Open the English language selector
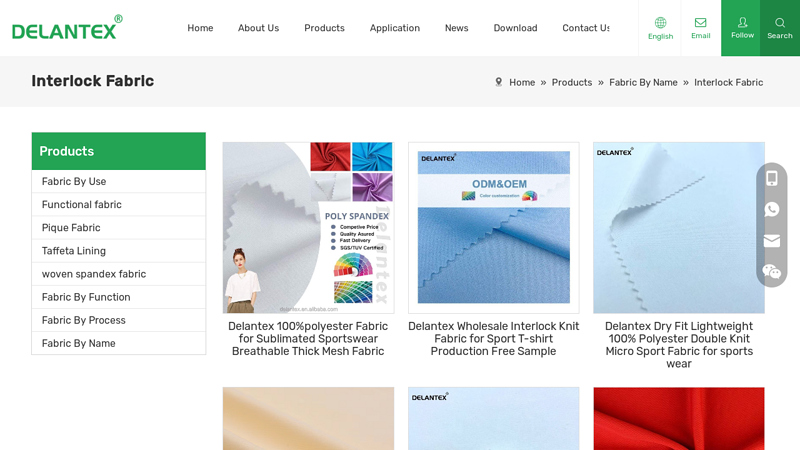The width and height of the screenshot is (800, 450). point(660,28)
